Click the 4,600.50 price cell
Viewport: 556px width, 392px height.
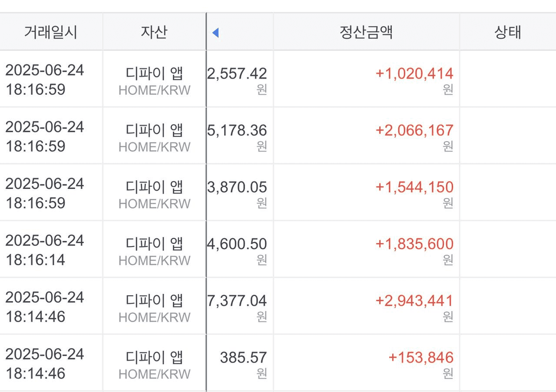[240, 249]
